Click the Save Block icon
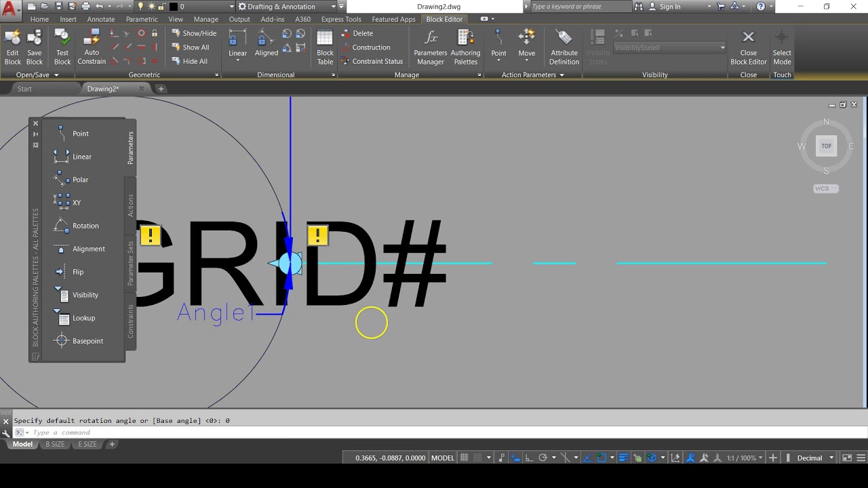Viewport: 868px width, 488px height. [x=35, y=47]
